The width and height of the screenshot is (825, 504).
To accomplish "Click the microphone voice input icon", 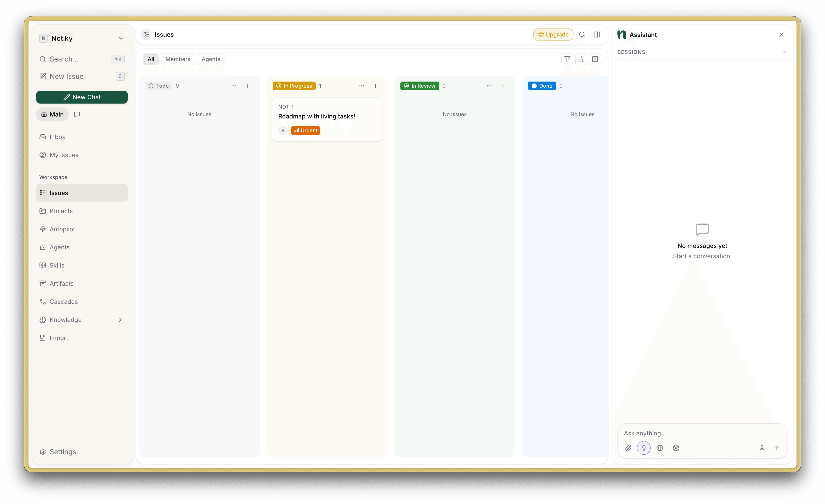I will [x=762, y=448].
